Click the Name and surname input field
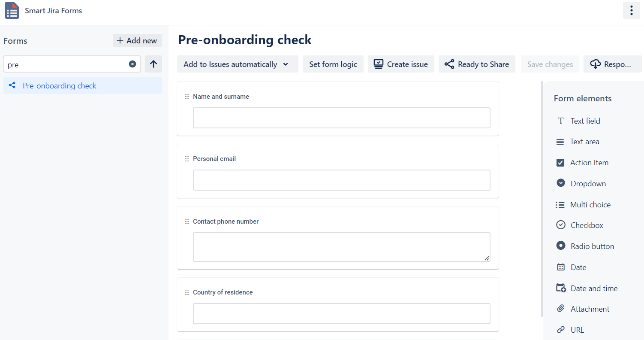This screenshot has height=340, width=644. click(341, 118)
